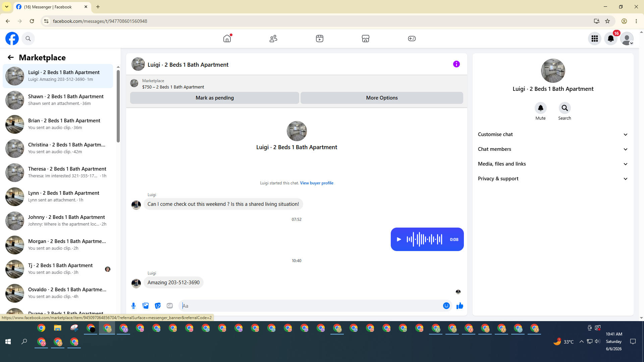View site information icon in address bar
The image size is (644, 362).
[x=46, y=21]
